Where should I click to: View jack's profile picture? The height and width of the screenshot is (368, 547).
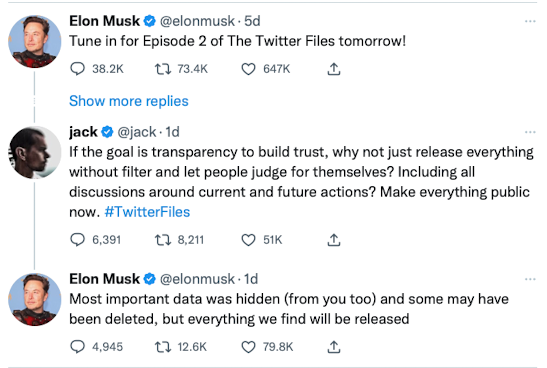click(35, 152)
